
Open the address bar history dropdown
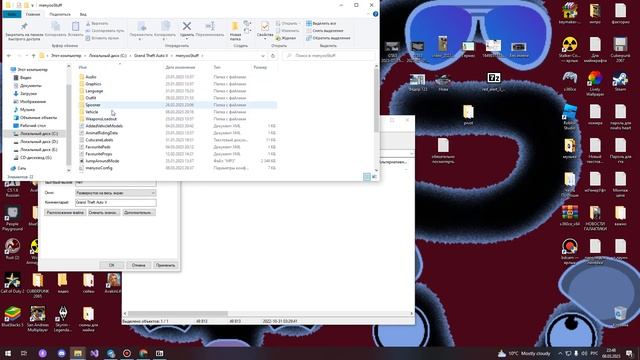pyautogui.click(x=263, y=56)
